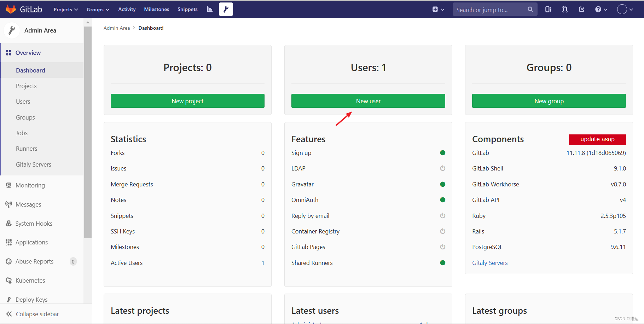Select Groups under Overview in sidebar

(25, 117)
